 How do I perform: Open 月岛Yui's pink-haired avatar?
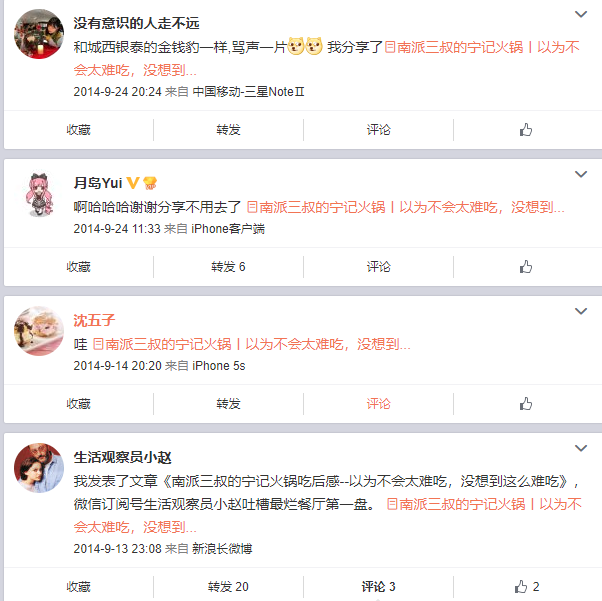(x=39, y=194)
